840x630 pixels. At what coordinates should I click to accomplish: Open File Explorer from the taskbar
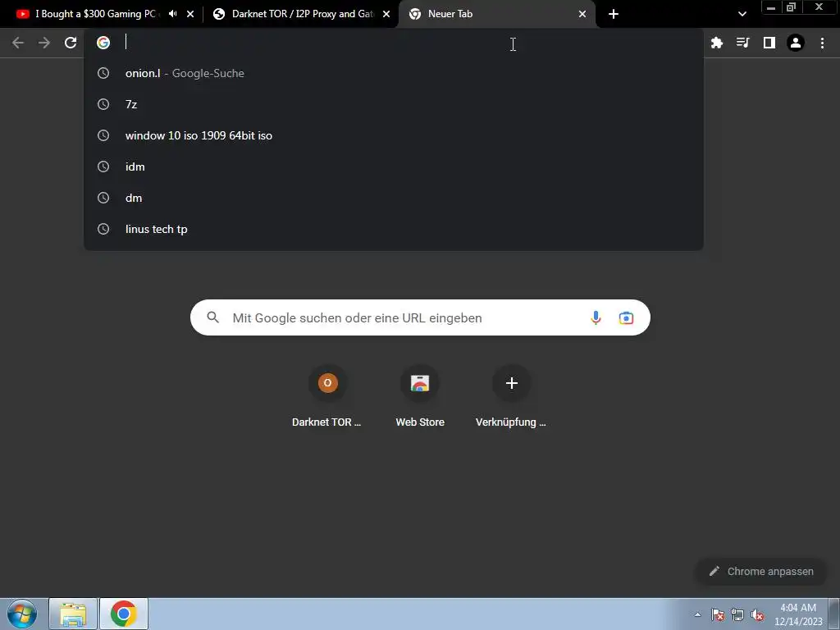click(73, 614)
